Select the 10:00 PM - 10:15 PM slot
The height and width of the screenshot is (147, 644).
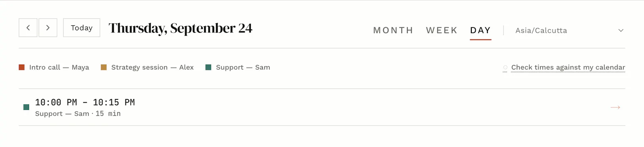click(x=322, y=107)
